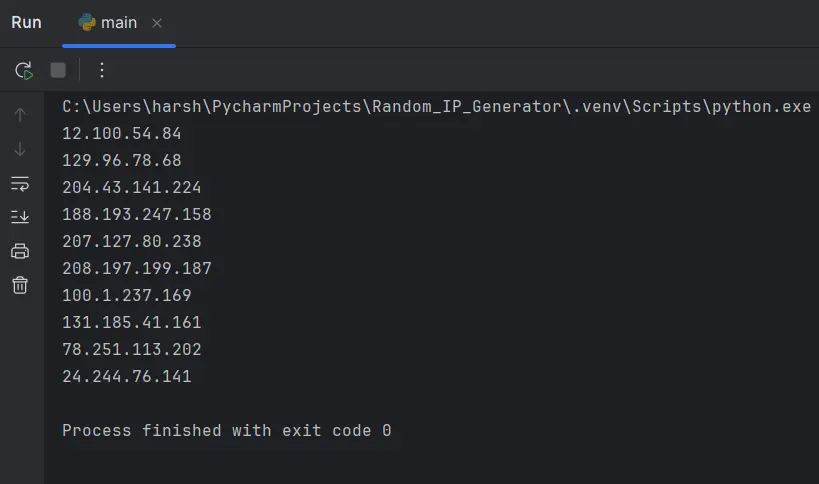Jump up the stack trace
Viewport: 819px width, 484px height.
(20, 115)
